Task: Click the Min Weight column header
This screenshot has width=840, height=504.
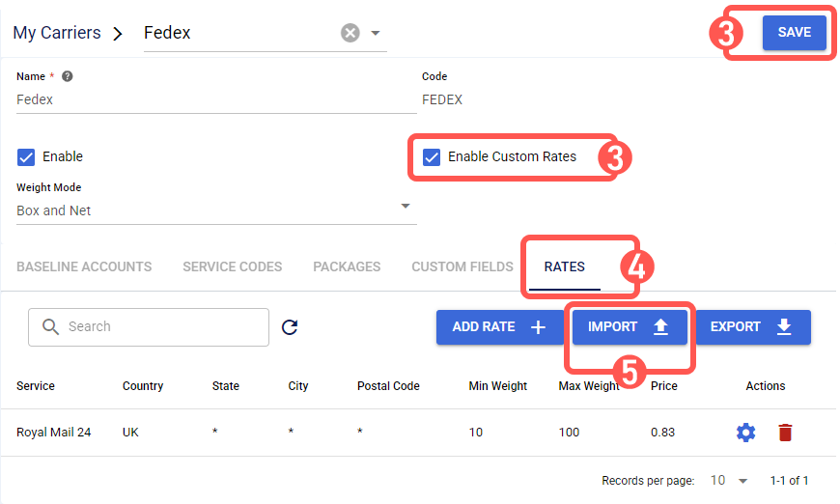Action: (x=497, y=386)
